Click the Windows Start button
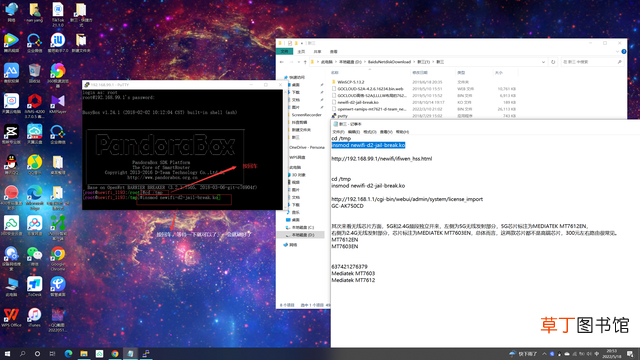 7,353
